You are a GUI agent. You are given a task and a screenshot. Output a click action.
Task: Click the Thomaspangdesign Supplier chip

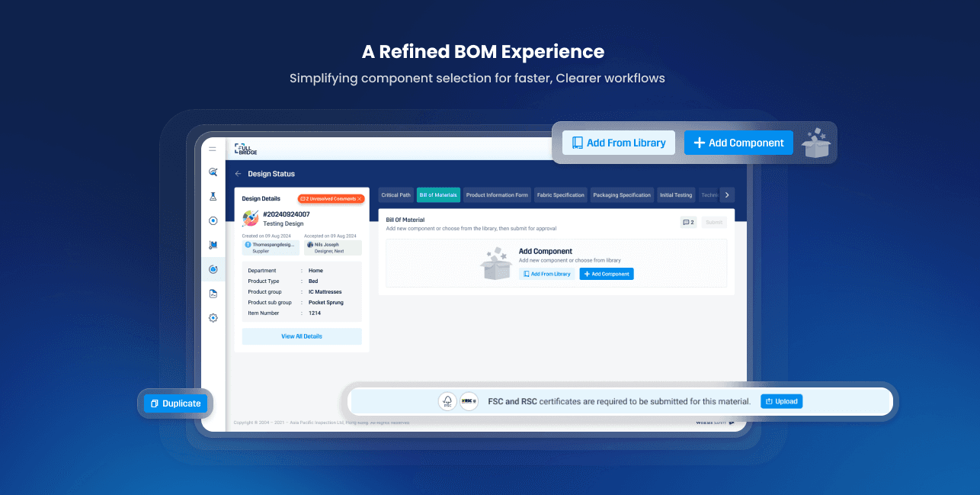271,247
